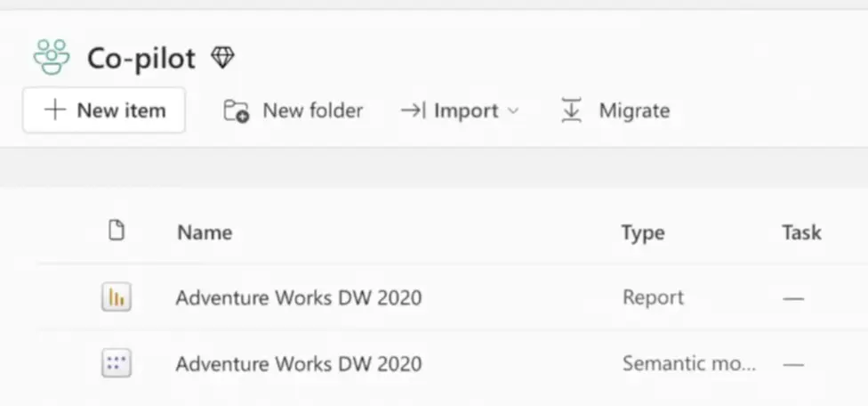Select the Migrate label in toolbar

[x=634, y=111]
